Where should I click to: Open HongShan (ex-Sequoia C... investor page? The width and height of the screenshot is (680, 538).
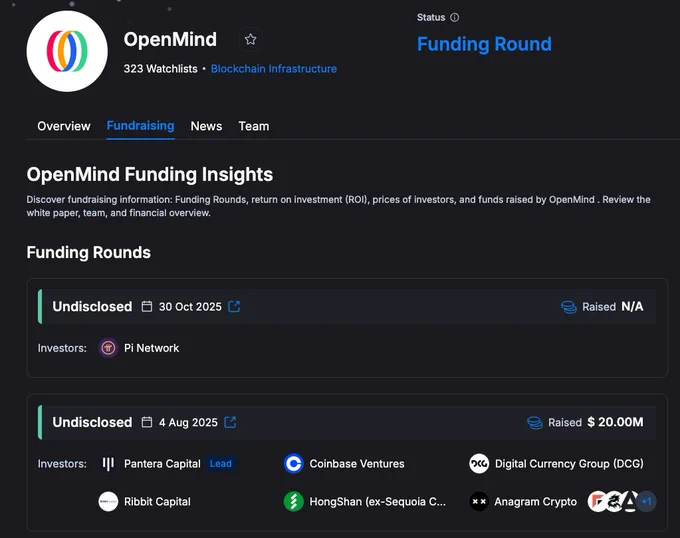tap(377, 502)
